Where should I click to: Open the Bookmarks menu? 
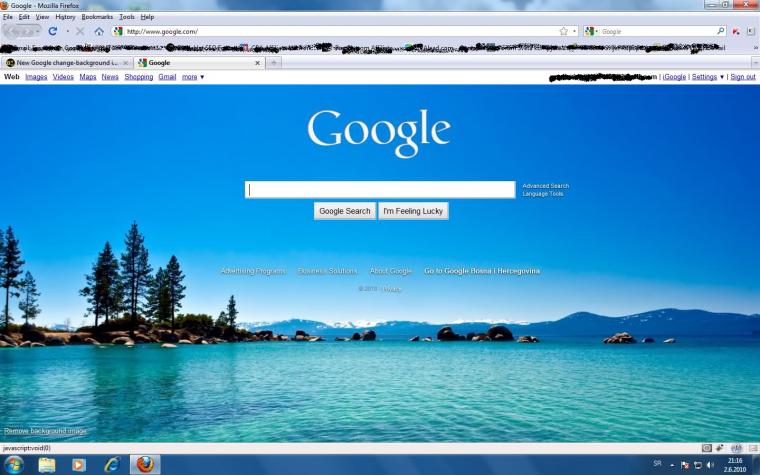point(97,17)
